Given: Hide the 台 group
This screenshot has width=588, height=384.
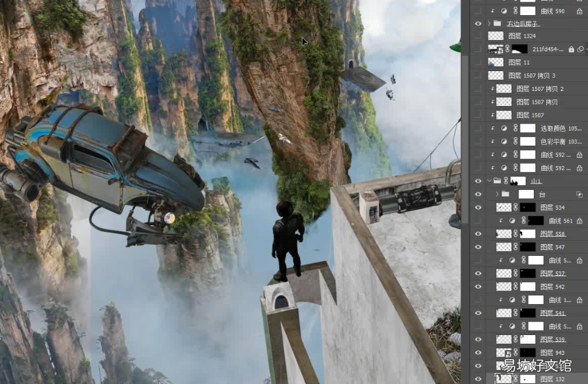Looking at the screenshot, I should coord(478,194).
